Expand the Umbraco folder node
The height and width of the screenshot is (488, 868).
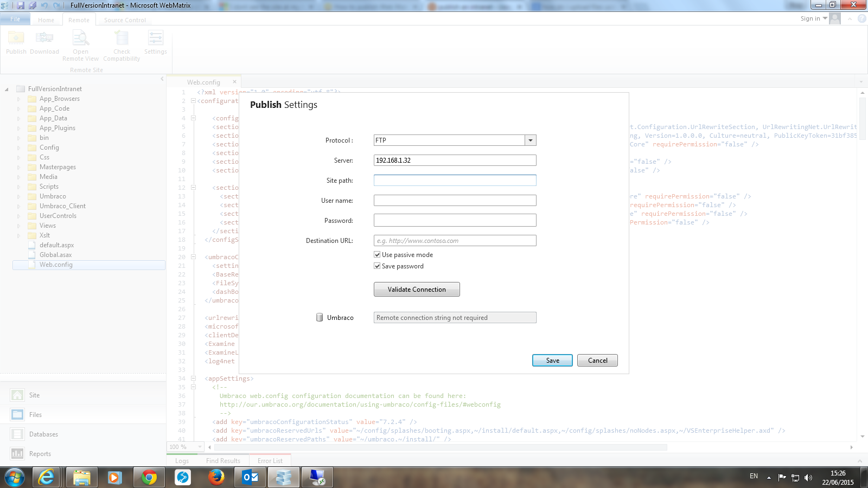click(x=19, y=197)
